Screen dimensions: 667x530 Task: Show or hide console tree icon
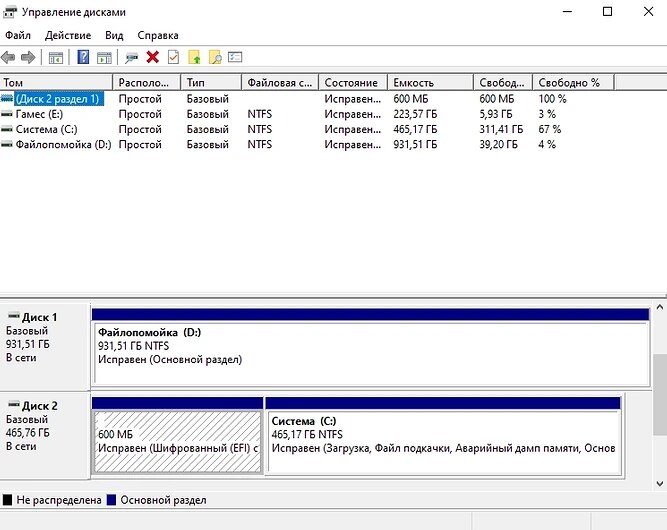pos(56,57)
